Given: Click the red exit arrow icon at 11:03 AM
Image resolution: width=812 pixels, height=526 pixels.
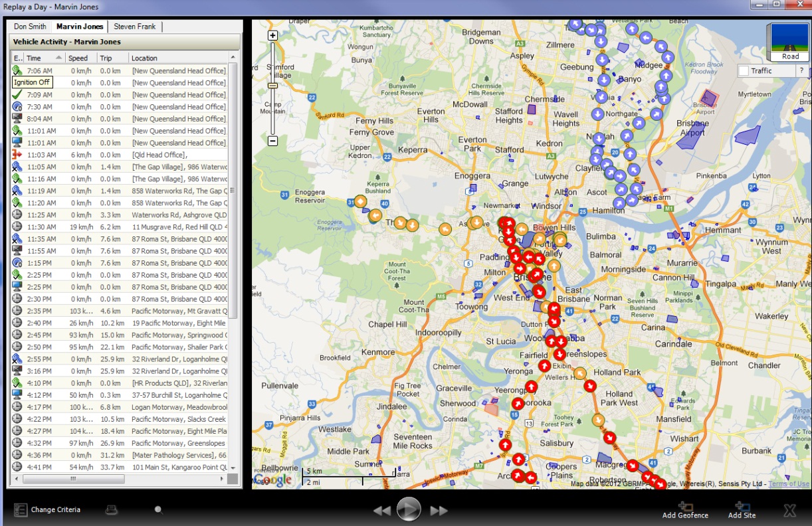Looking at the screenshot, I should 18,154.
